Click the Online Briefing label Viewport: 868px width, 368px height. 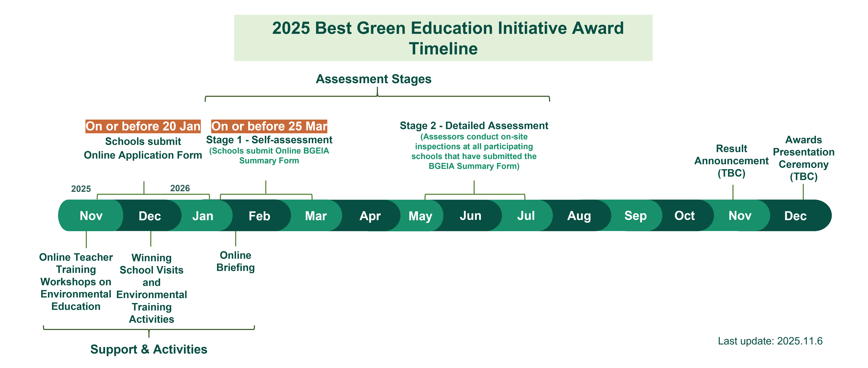click(235, 261)
